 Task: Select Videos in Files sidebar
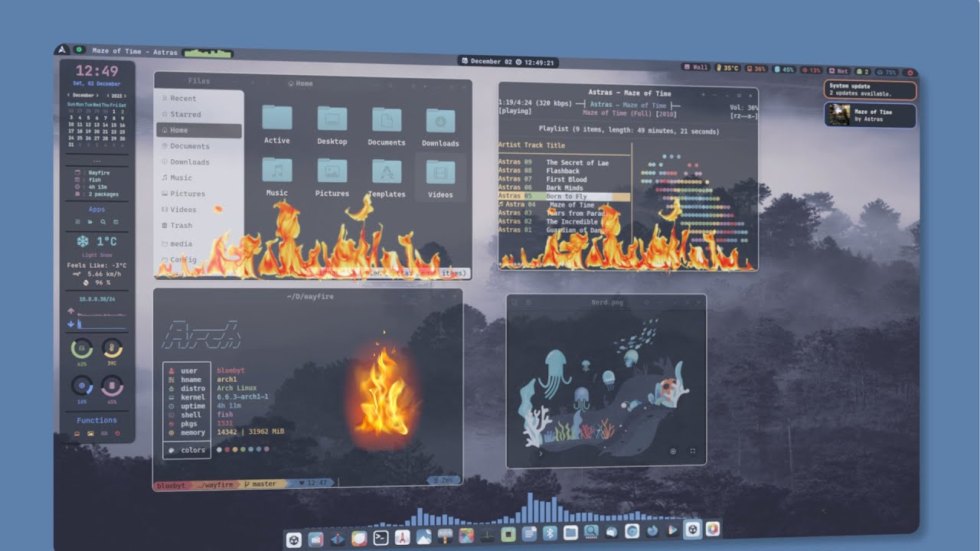[x=199, y=210]
